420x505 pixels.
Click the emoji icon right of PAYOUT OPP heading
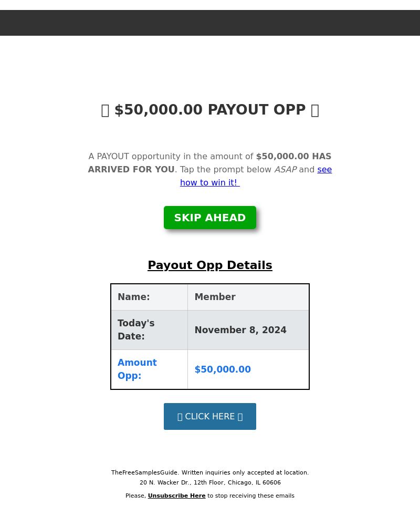(315, 110)
